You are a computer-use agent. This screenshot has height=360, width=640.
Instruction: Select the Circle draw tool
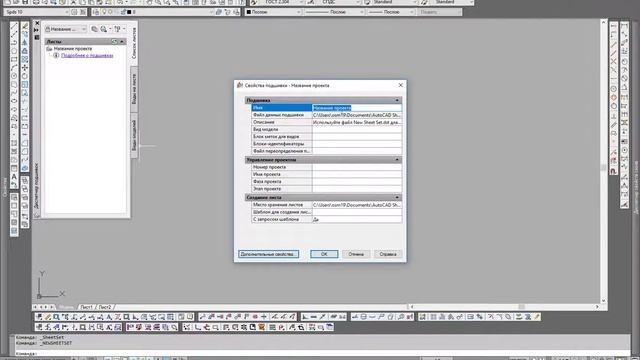click(14, 76)
